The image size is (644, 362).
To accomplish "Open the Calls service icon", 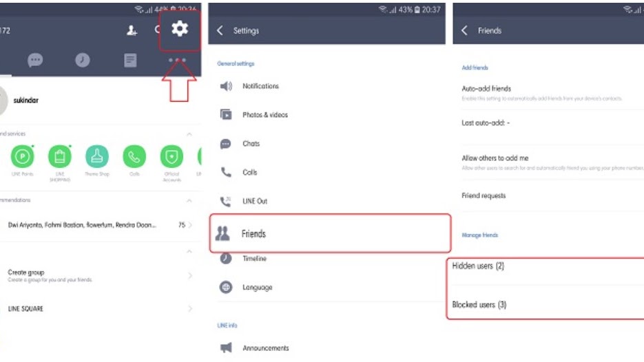I will [x=134, y=156].
